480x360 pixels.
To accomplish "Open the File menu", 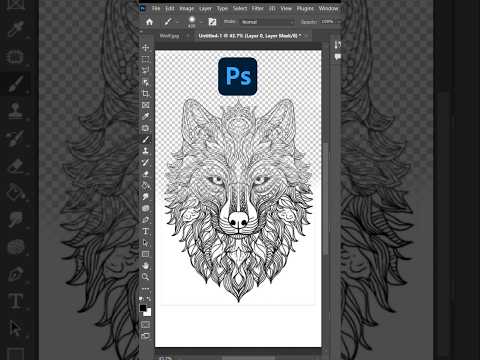I will coord(156,8).
